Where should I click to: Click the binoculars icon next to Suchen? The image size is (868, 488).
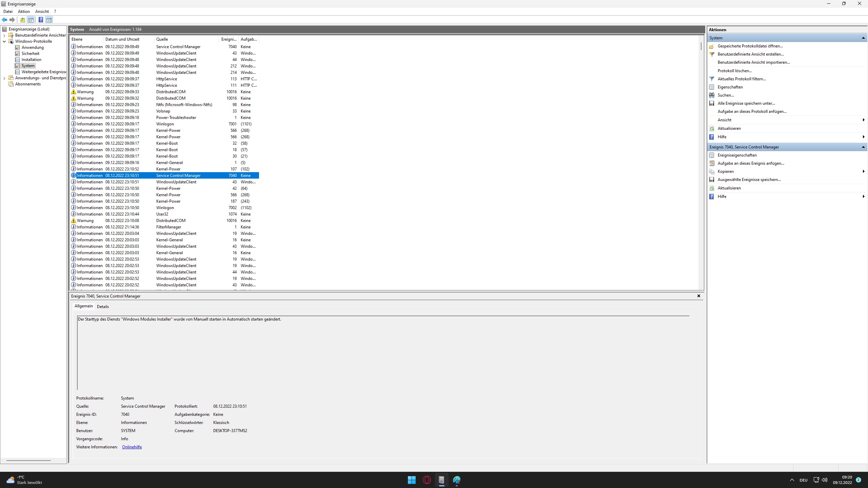coord(712,95)
